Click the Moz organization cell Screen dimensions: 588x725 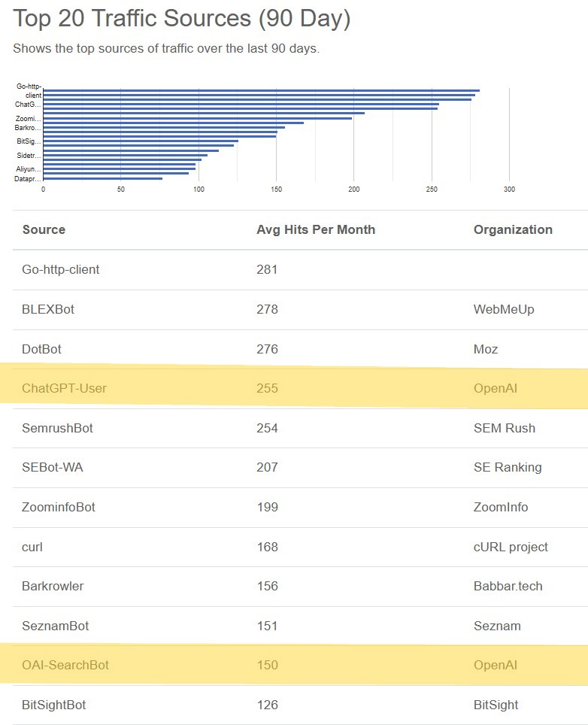pos(486,349)
